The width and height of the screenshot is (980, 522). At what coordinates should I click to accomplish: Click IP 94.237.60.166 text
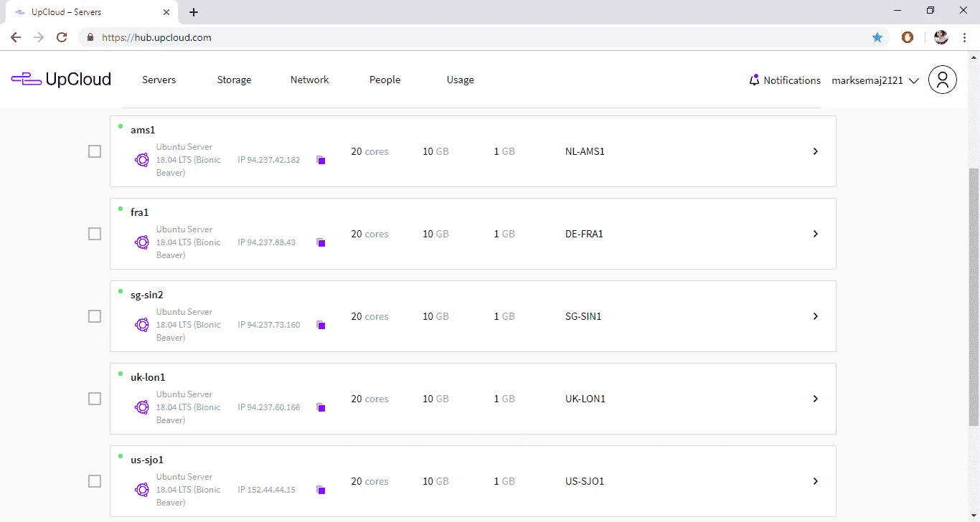[x=269, y=407]
